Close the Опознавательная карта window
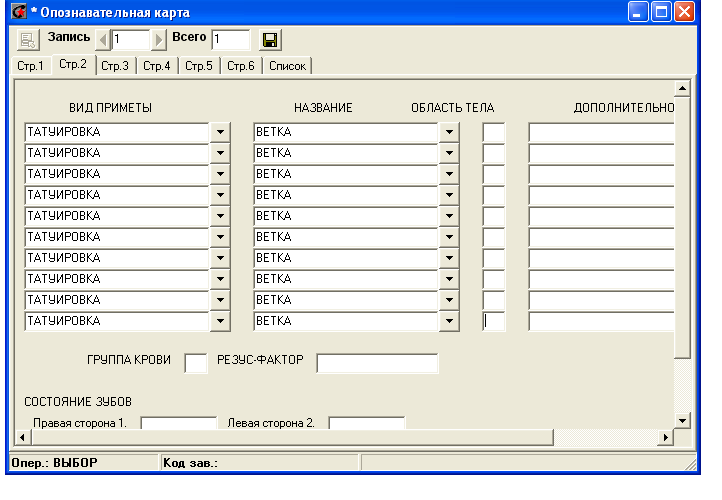 [x=685, y=12]
